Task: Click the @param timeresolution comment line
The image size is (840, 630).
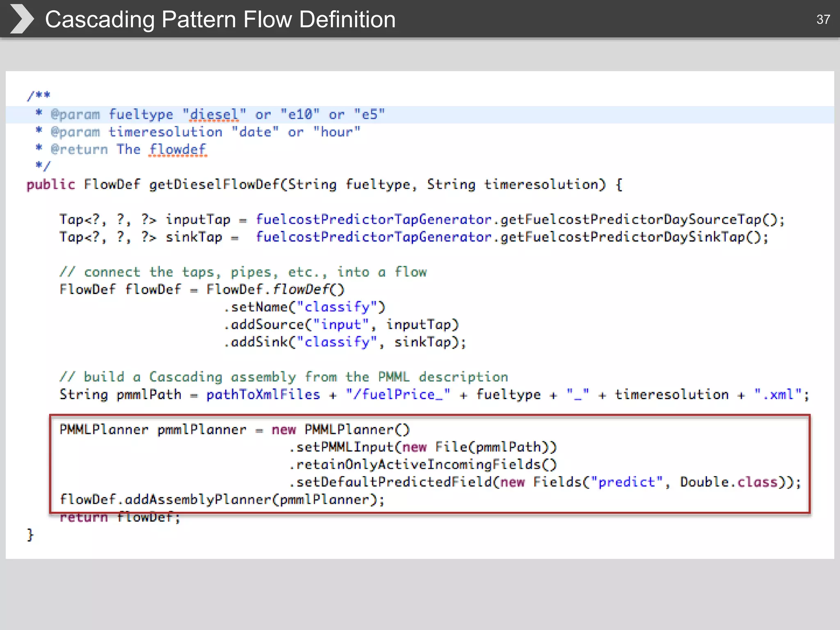Action: pyautogui.click(x=198, y=132)
